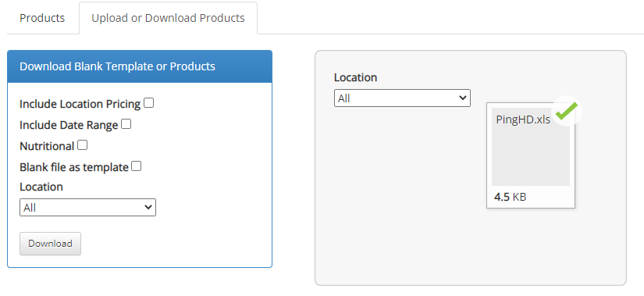The width and height of the screenshot is (644, 296).
Task: Check the Nutritional checkbox
Action: [83, 145]
